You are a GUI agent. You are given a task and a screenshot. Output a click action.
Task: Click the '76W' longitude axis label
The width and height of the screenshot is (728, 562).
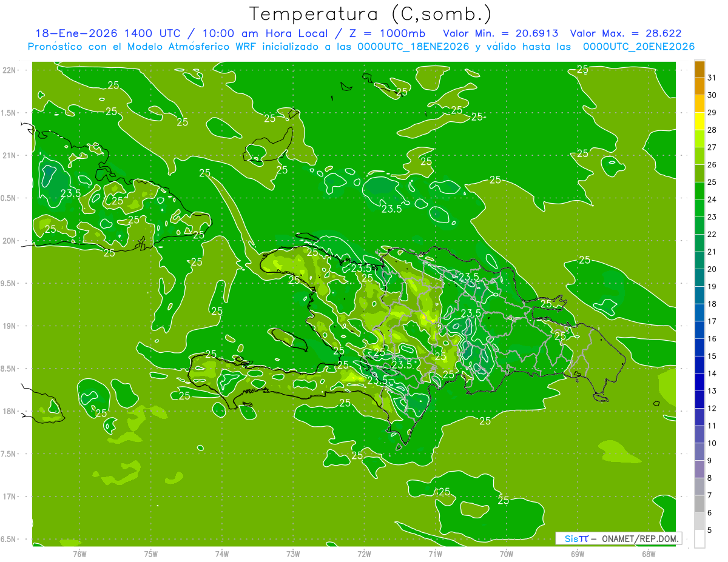[79, 554]
